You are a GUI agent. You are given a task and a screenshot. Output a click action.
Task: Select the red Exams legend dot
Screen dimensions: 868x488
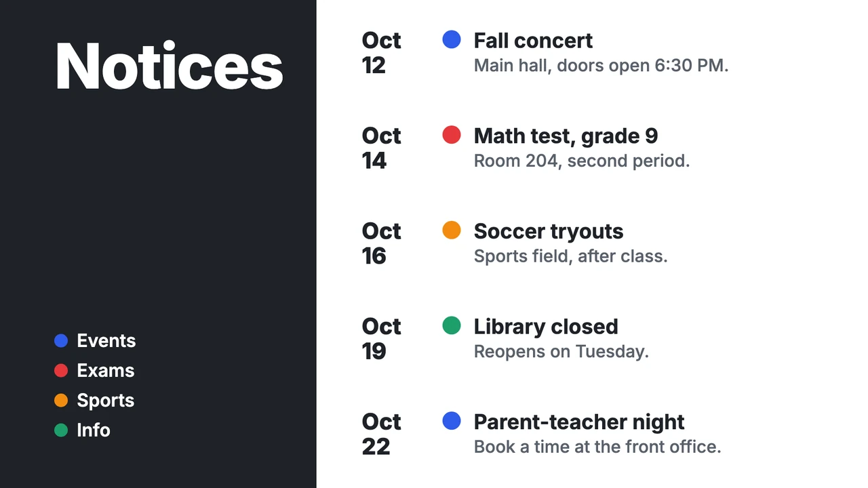61,371
